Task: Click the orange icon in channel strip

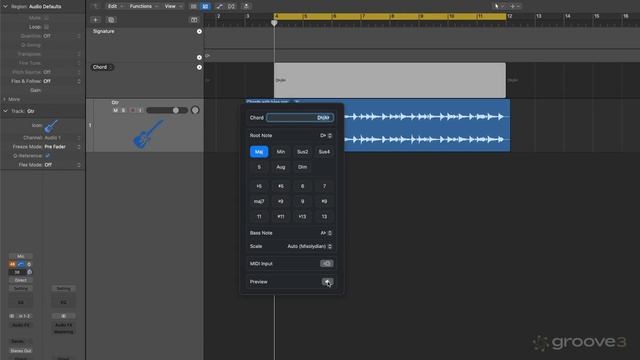Action: pyautogui.click(x=12, y=264)
